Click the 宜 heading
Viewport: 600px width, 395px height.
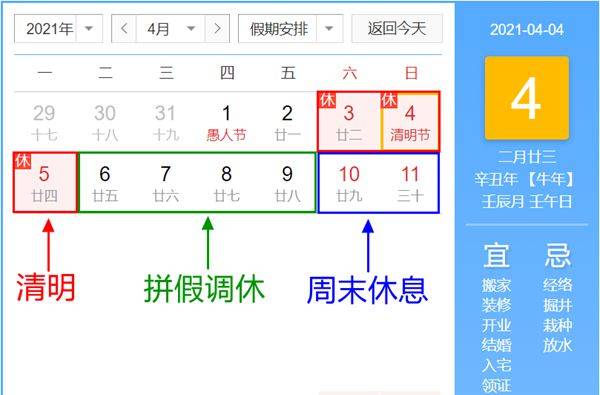click(496, 255)
